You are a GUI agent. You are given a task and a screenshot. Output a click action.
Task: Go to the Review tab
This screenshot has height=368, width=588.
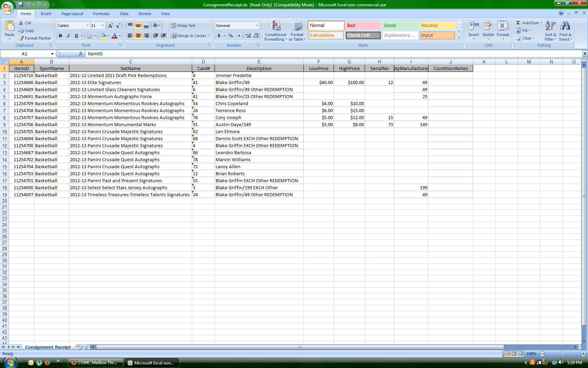coord(145,14)
